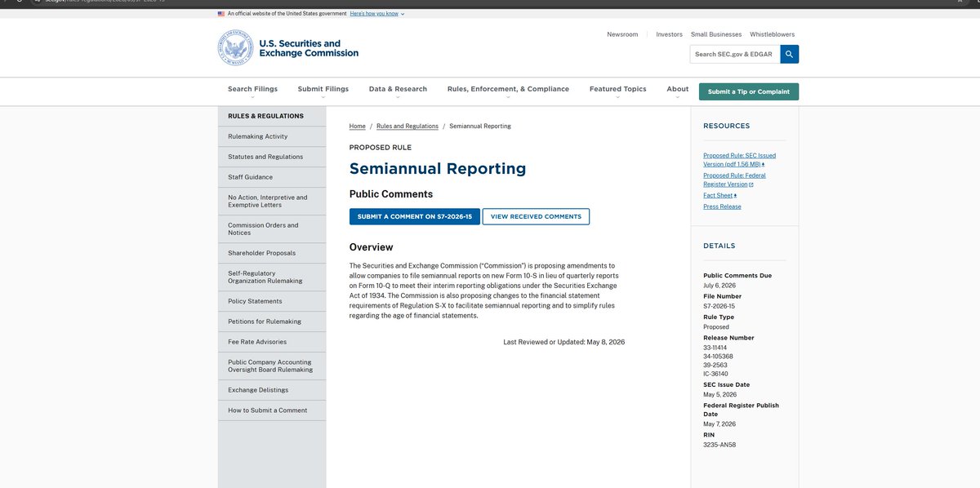Click the 'July 6, 2026' comments due date
Image resolution: width=980 pixels, height=488 pixels.
click(x=719, y=286)
